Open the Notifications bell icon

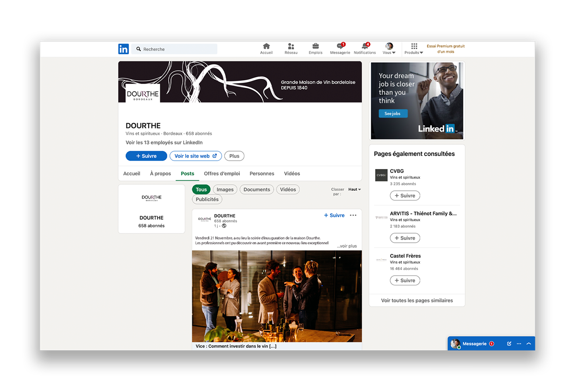[365, 47]
